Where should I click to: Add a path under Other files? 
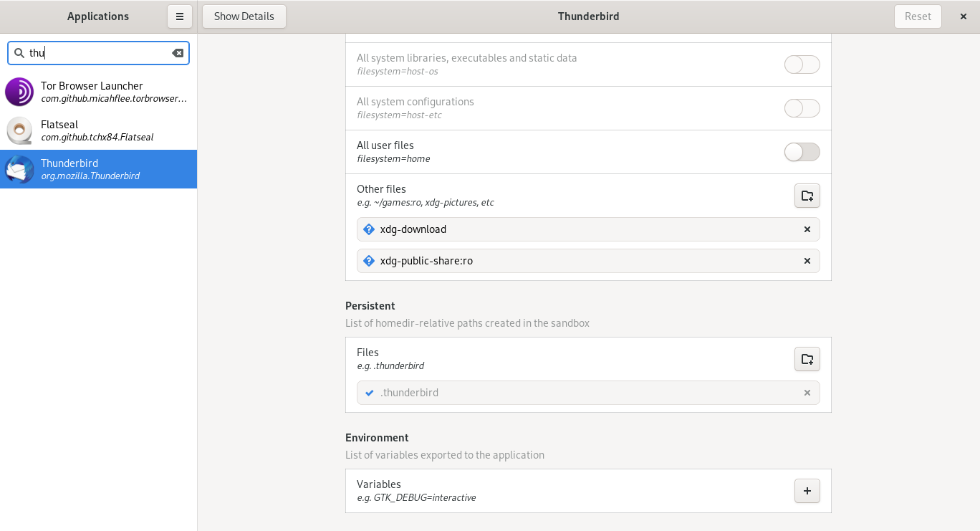click(807, 196)
